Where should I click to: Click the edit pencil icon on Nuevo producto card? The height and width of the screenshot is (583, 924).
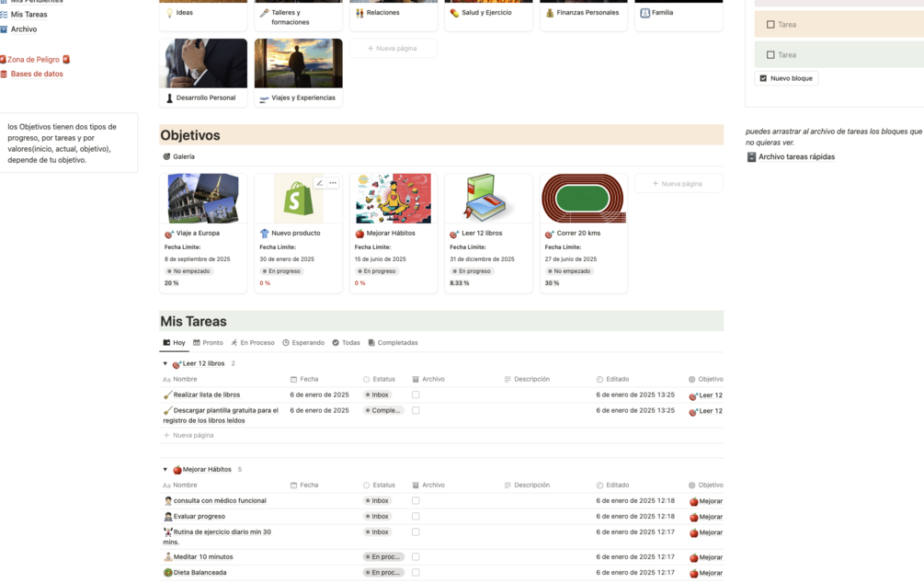(x=319, y=183)
